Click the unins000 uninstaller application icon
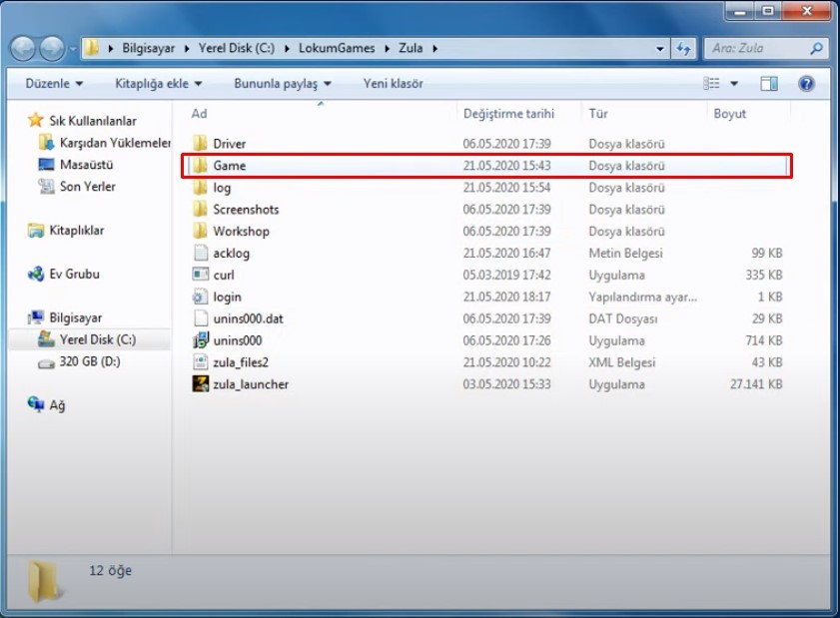The width and height of the screenshot is (840, 618). pyautogui.click(x=201, y=340)
